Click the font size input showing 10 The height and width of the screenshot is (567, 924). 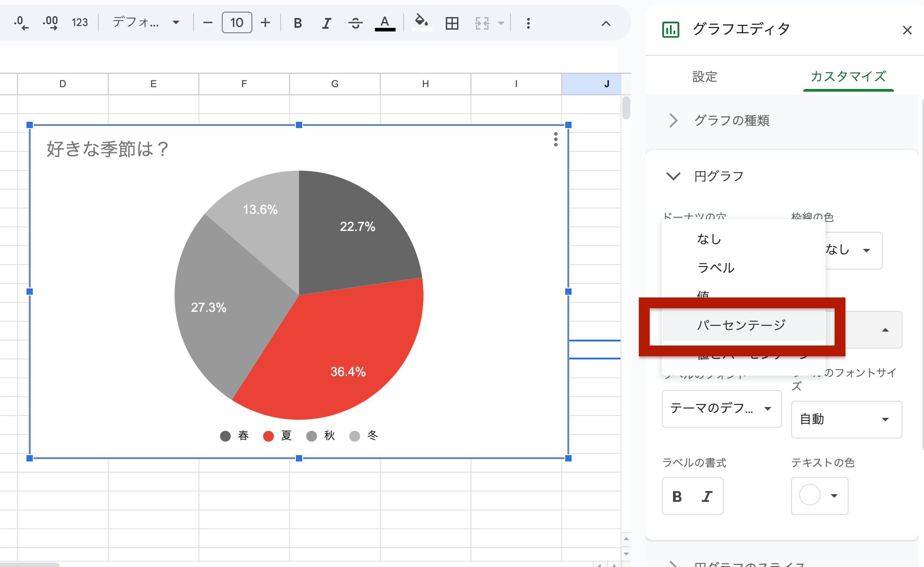237,23
